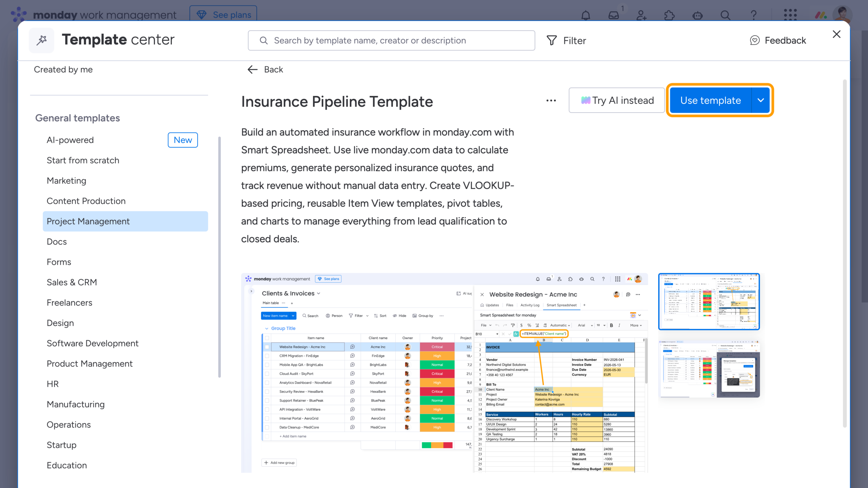
Task: Click the first preview thumbnail
Action: point(709,301)
